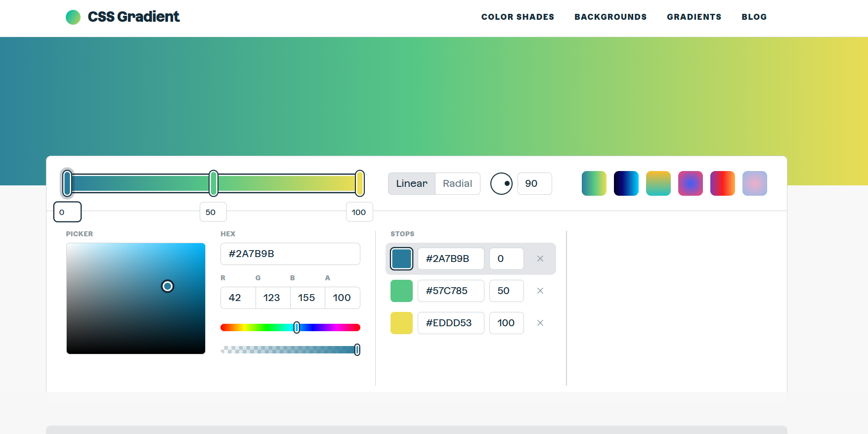Screen dimensions: 868x434
Task: Open the Color Shades menu
Action: pyautogui.click(x=518, y=17)
